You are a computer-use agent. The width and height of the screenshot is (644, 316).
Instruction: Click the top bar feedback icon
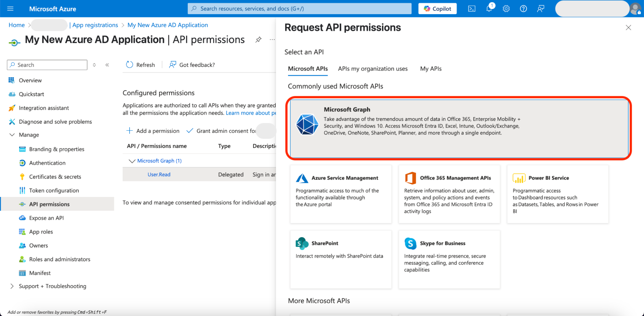[541, 9]
